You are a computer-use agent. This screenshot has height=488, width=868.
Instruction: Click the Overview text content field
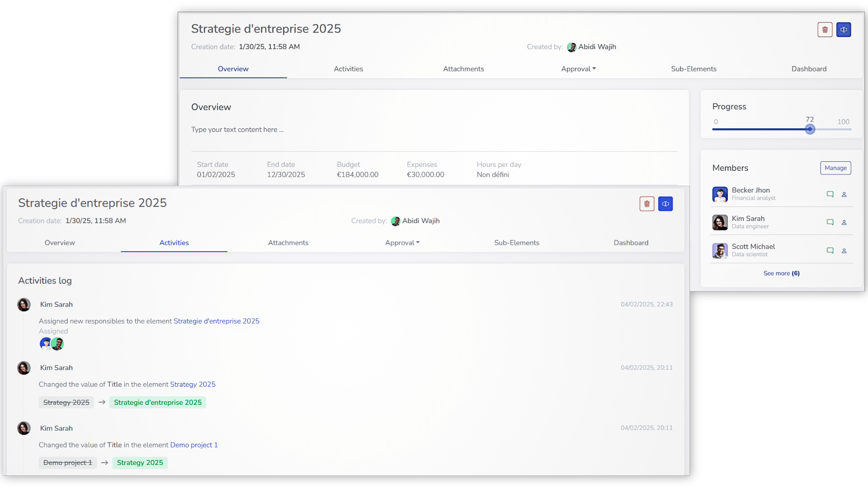pos(237,130)
